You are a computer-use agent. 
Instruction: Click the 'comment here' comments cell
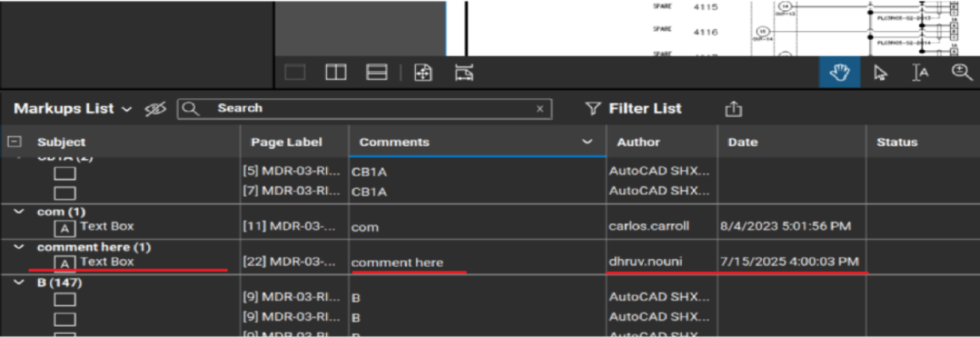coord(397,263)
